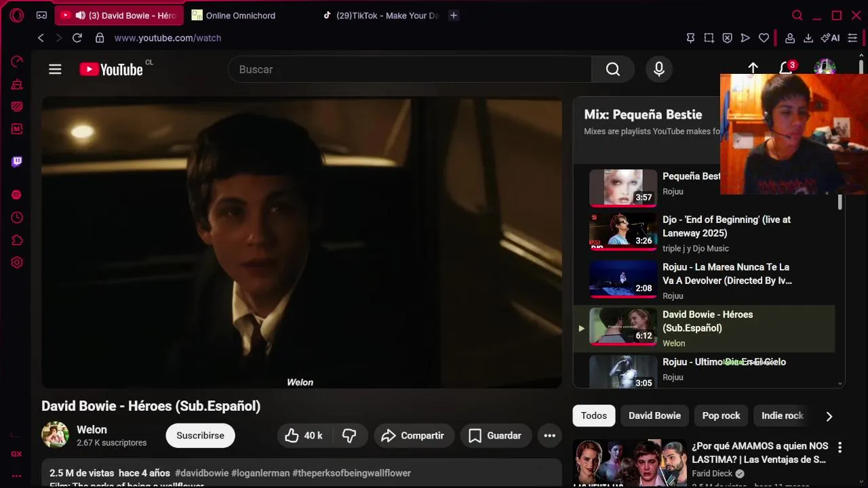Open History clock in the sidebar
This screenshot has width=868, height=488.
pos(17,218)
